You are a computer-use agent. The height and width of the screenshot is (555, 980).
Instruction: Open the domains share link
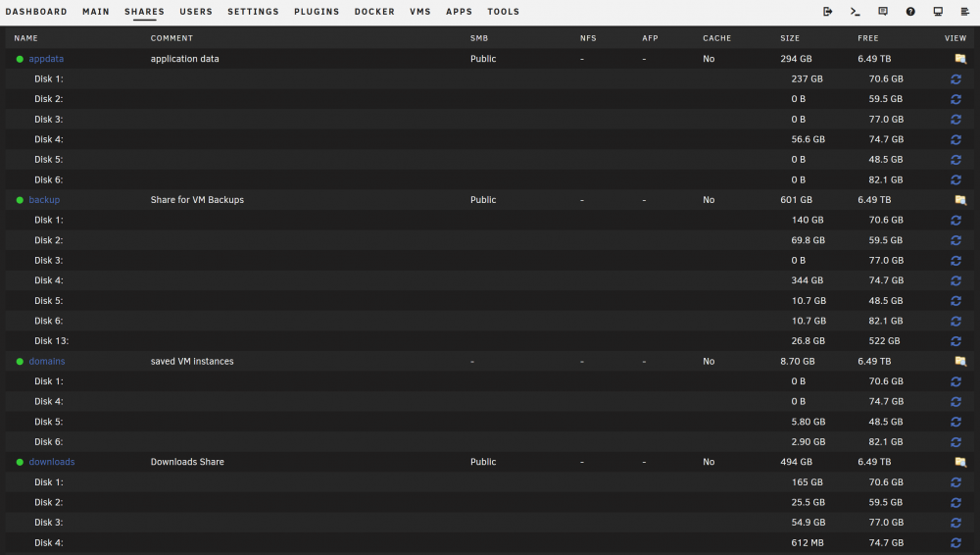click(47, 361)
